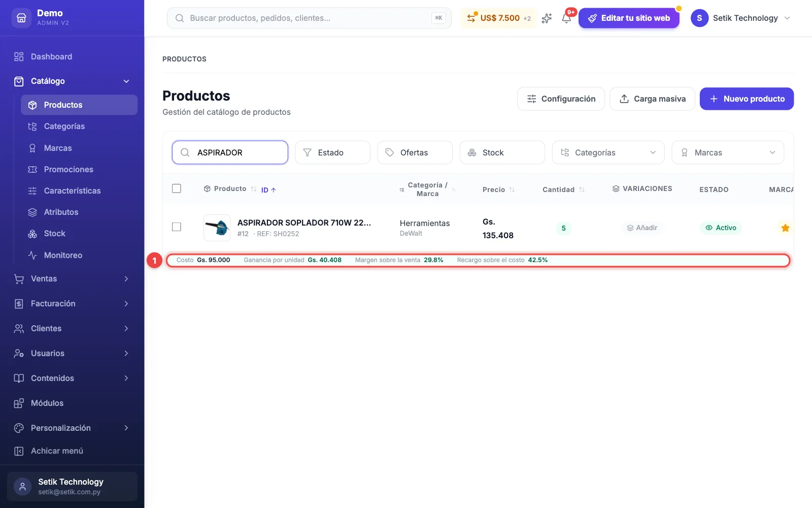Click Editar tu sitio web button
This screenshot has height=508, width=812.
point(629,18)
